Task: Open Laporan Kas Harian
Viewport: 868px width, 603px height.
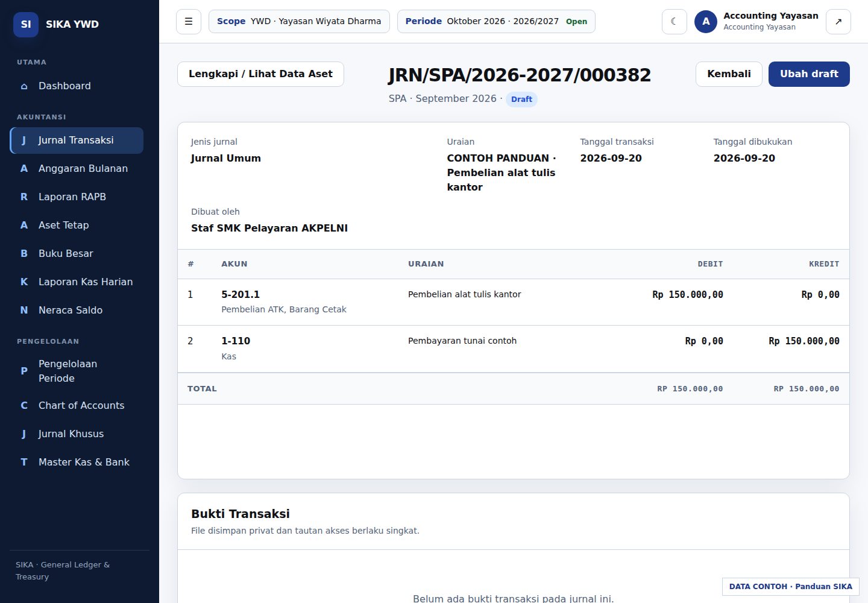Action: [77, 282]
